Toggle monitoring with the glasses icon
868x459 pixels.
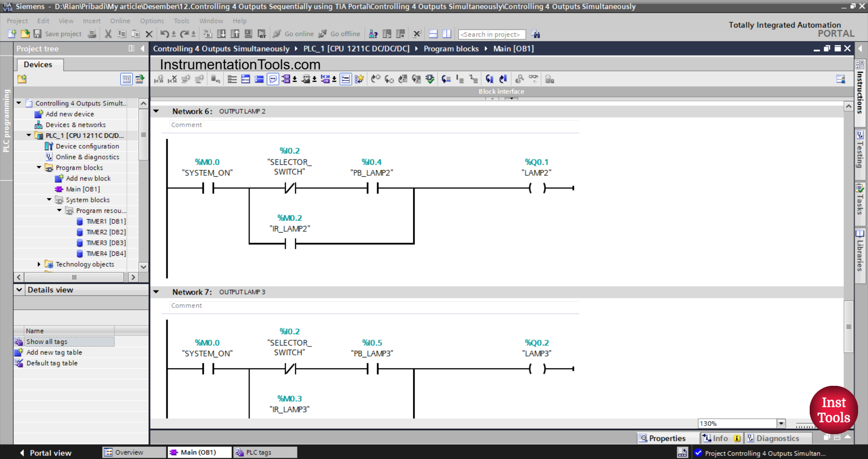click(533, 79)
